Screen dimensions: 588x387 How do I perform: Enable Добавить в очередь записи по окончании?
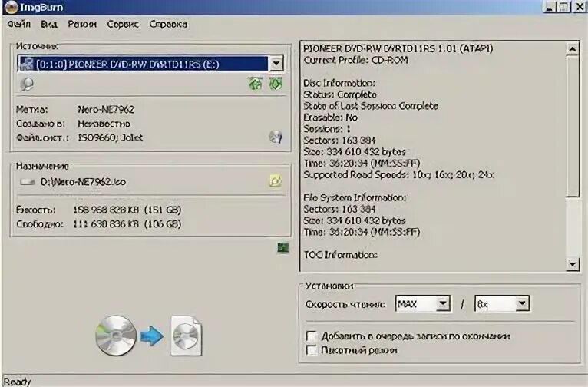tap(312, 336)
